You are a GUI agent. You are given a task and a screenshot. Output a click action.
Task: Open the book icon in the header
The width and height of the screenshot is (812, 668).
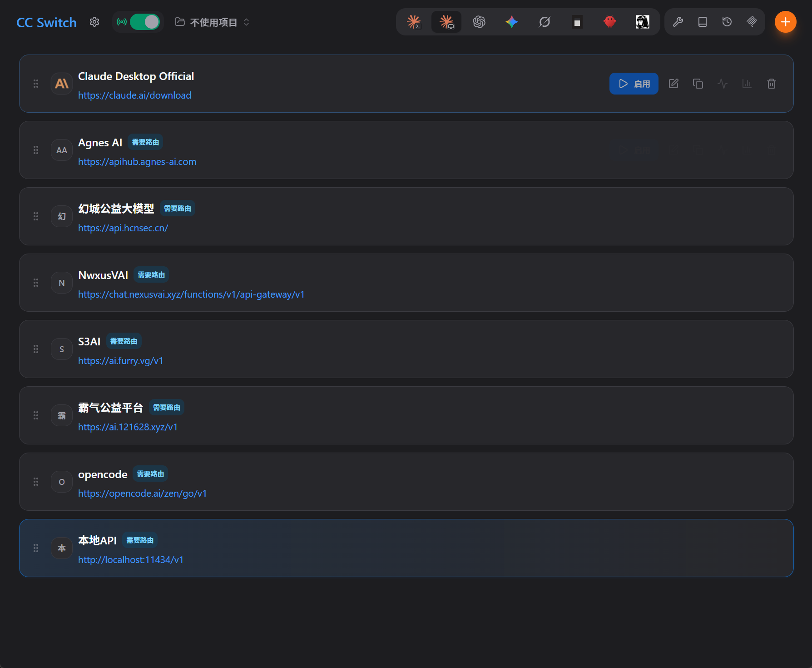tap(703, 22)
